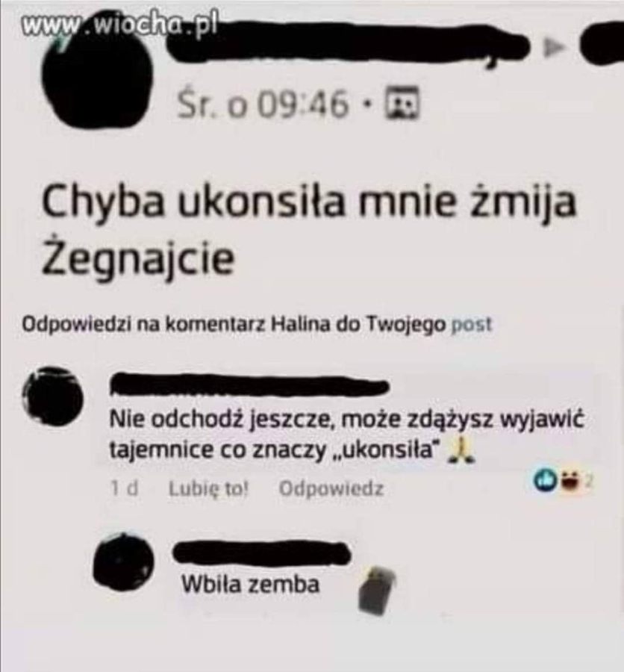Click the laughing reaction emoji icon
Screen dimensions: 624x672
tap(570, 482)
